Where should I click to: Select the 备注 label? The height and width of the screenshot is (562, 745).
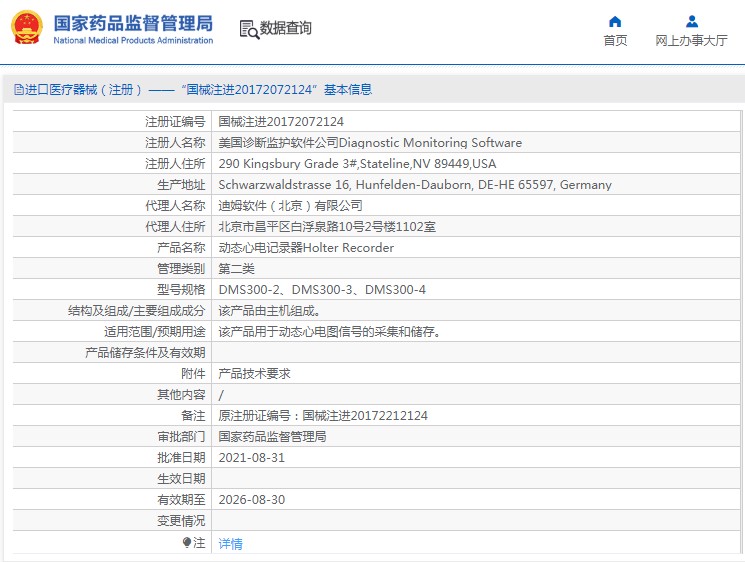(x=193, y=416)
